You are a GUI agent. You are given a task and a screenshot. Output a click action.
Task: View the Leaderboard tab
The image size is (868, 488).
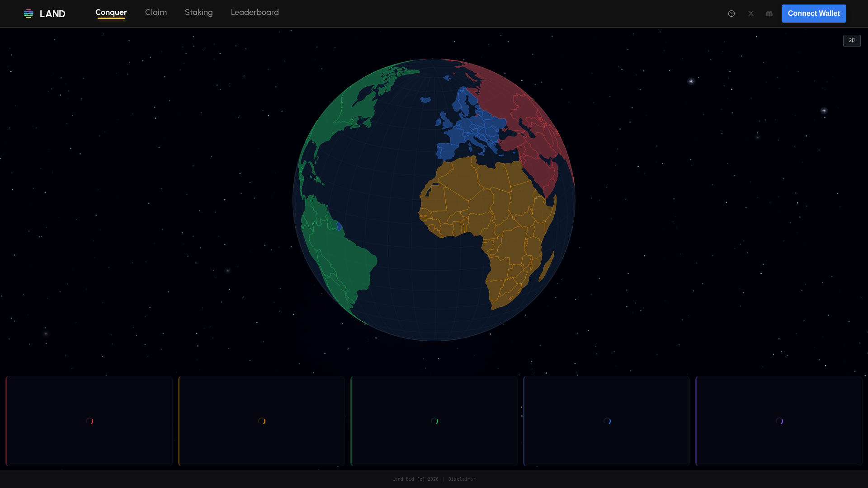[x=255, y=13]
